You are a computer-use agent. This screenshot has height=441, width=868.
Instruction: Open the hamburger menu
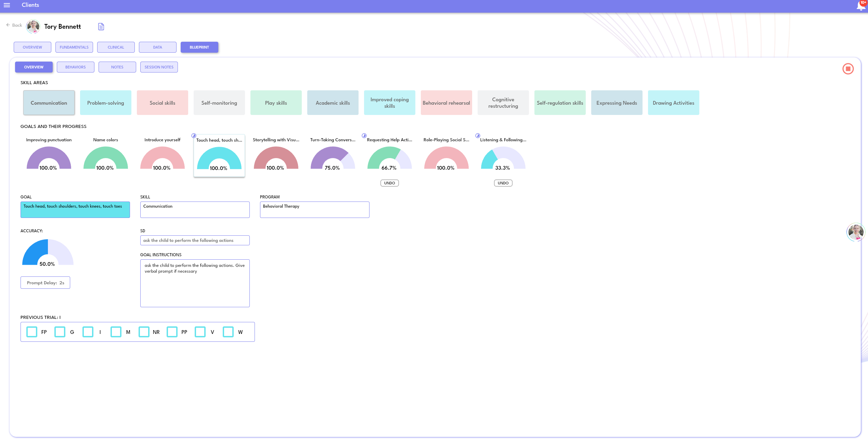click(x=7, y=5)
